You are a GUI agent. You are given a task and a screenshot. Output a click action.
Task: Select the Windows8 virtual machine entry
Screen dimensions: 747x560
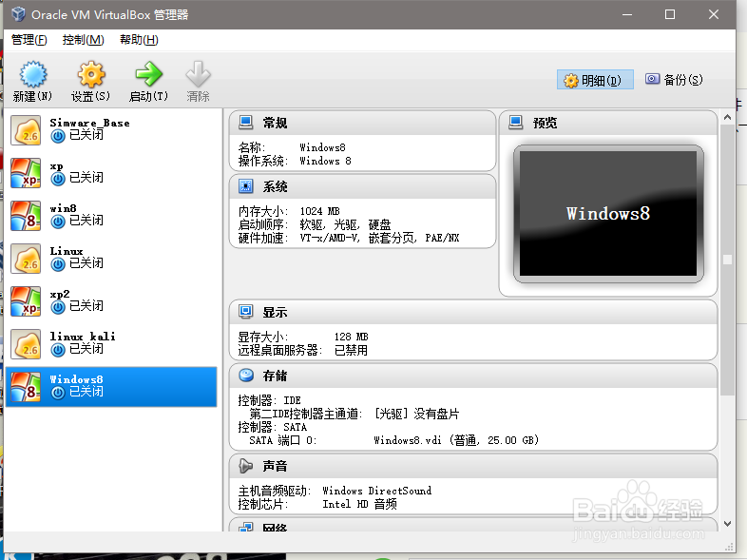[111, 387]
